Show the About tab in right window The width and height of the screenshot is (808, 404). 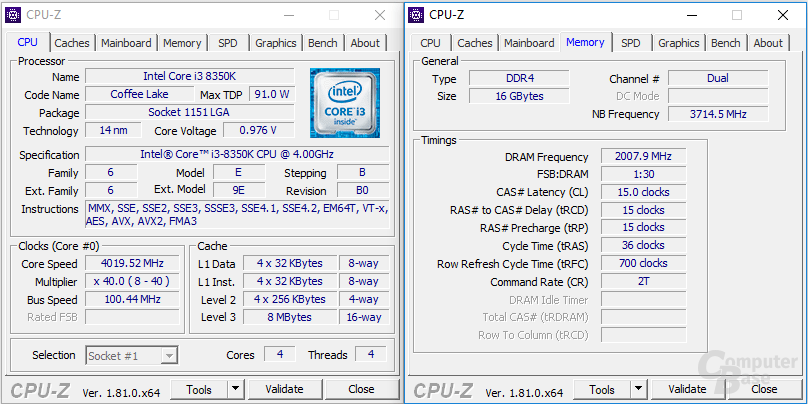[768, 43]
